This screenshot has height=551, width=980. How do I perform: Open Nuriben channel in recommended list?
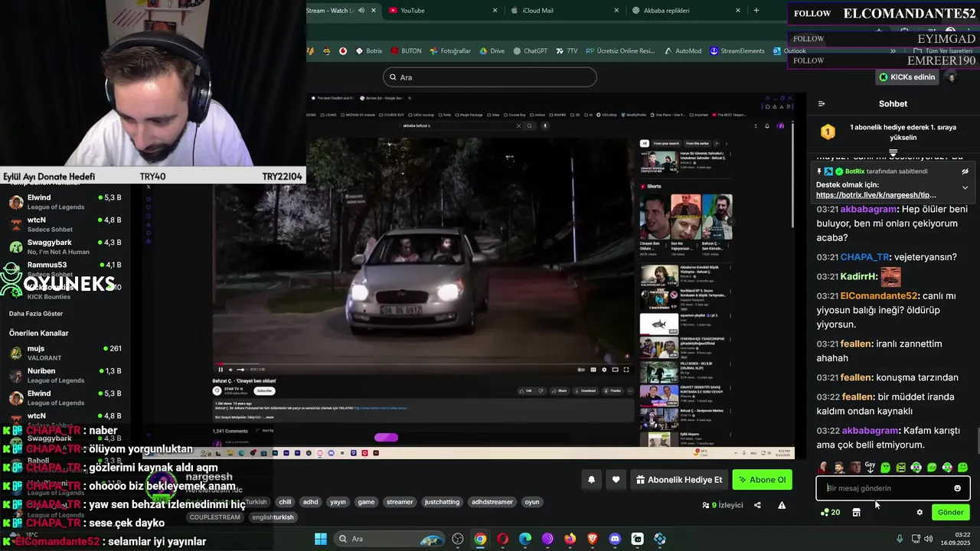[65, 375]
